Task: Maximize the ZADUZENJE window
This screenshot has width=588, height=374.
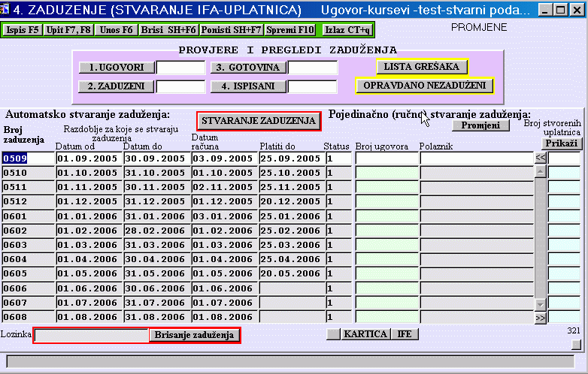Action: click(x=561, y=10)
